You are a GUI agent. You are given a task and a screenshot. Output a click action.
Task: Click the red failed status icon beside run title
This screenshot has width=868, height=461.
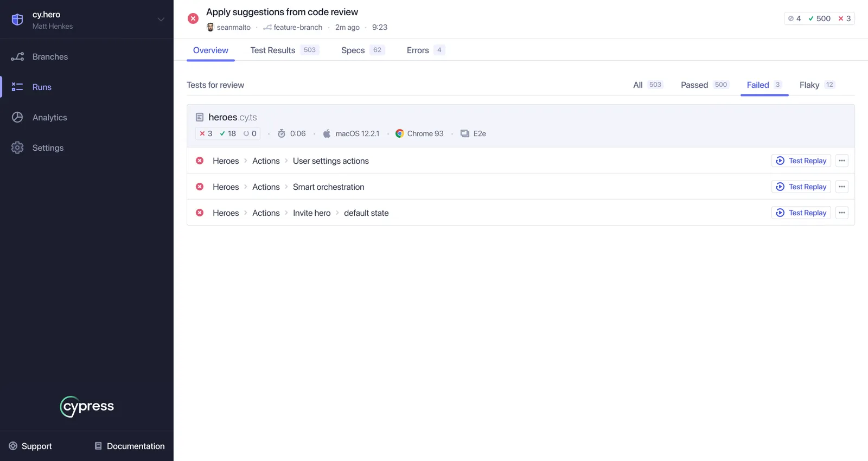tap(193, 18)
